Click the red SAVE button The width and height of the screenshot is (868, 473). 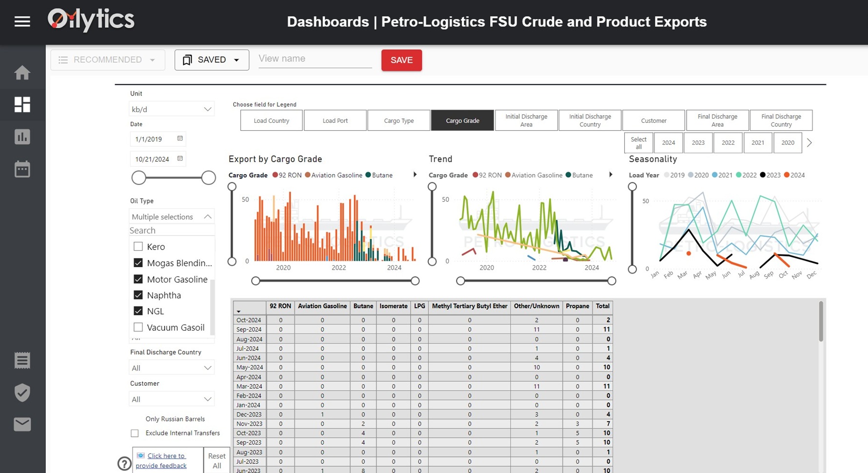pyautogui.click(x=401, y=60)
